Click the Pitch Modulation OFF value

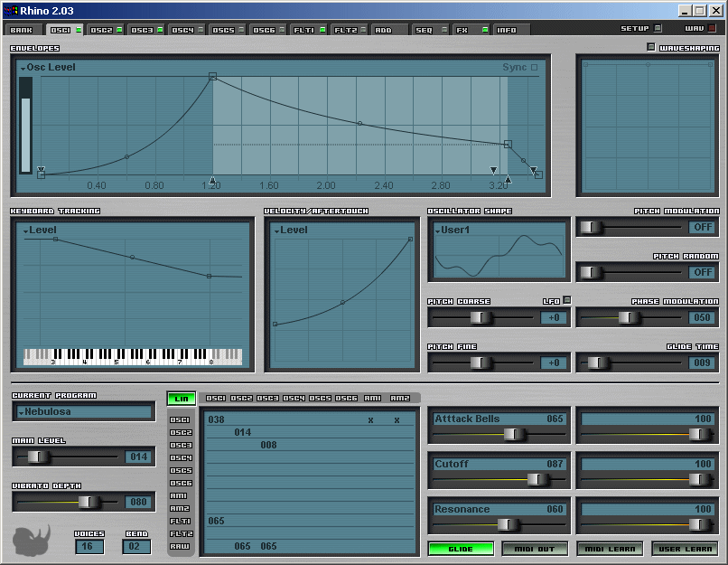click(x=702, y=227)
